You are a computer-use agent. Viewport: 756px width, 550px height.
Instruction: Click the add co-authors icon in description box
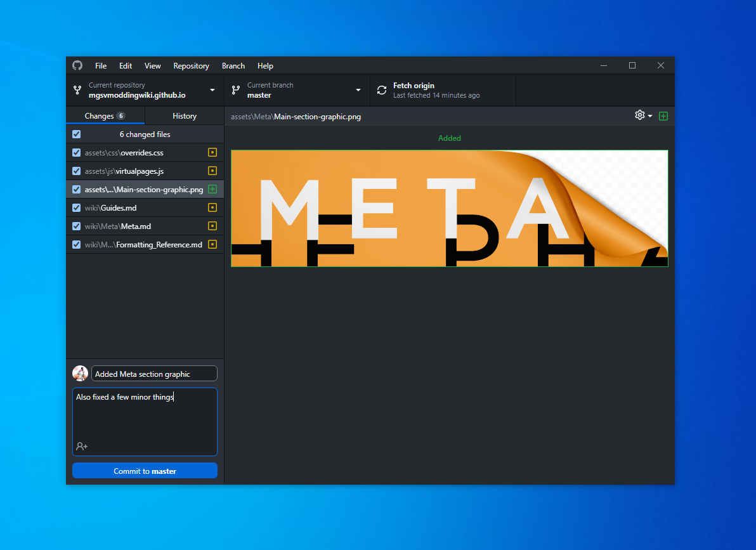pyautogui.click(x=81, y=446)
